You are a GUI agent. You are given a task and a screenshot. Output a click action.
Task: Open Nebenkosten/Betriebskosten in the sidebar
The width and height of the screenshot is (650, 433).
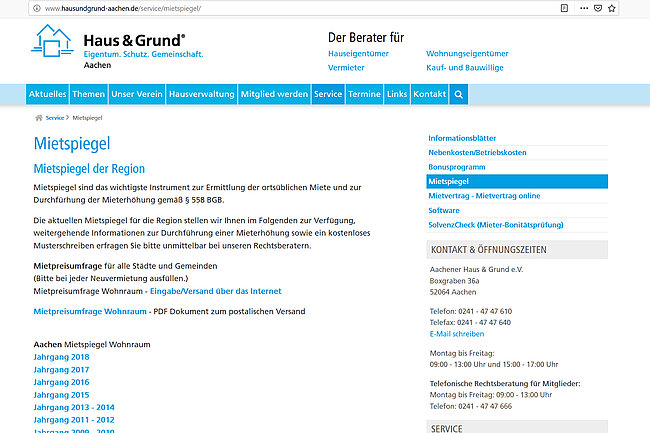pyautogui.click(x=477, y=152)
